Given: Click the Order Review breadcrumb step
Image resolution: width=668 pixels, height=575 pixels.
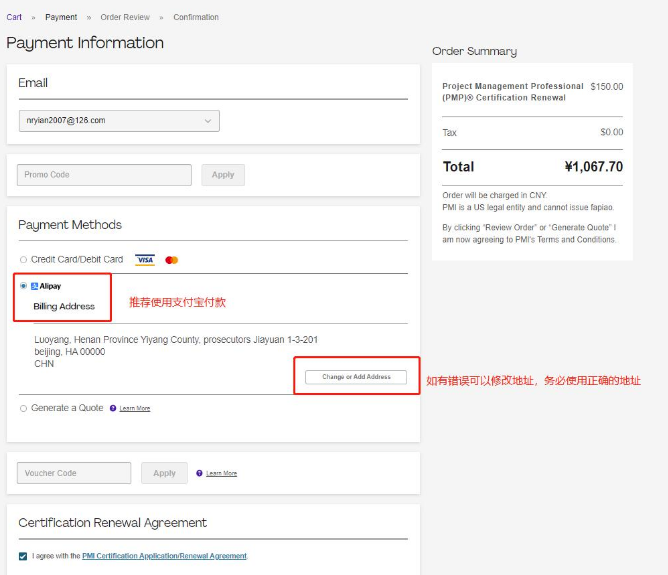Looking at the screenshot, I should point(125,17).
